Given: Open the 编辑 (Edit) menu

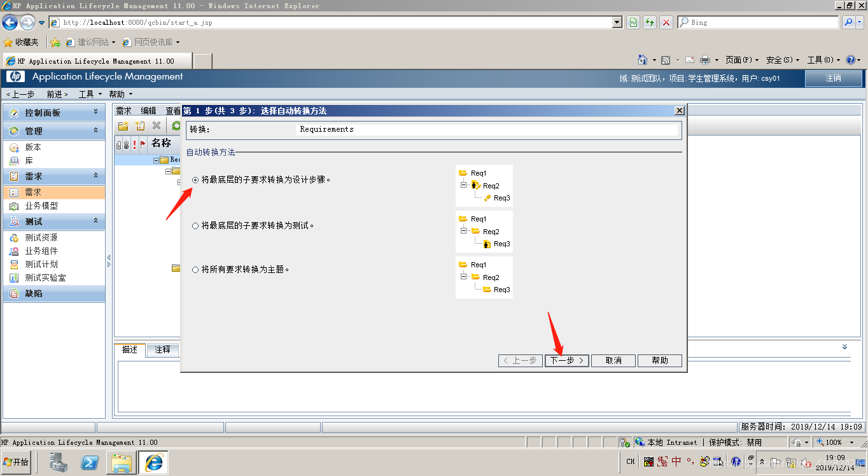Looking at the screenshot, I should click(148, 111).
